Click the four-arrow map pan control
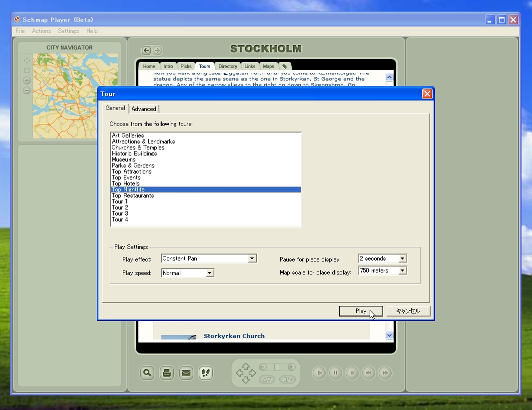 [x=246, y=373]
